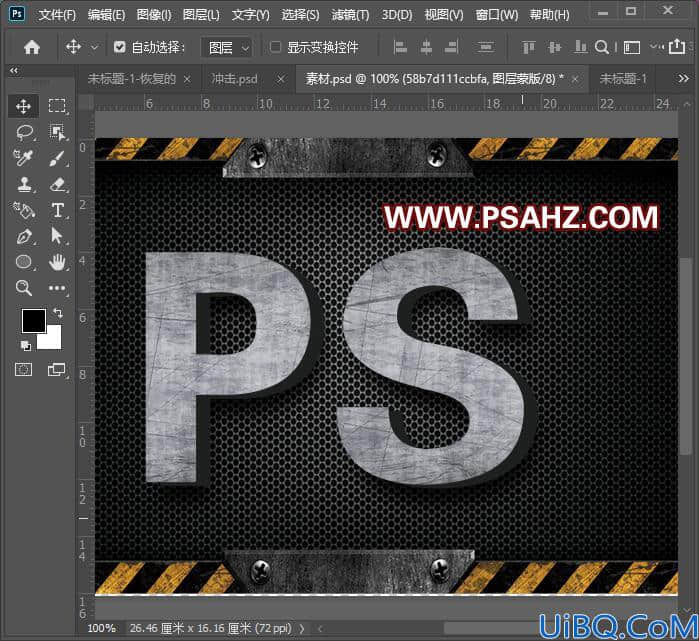Open the 图层(L) menu
699x641 pixels.
tap(201, 15)
